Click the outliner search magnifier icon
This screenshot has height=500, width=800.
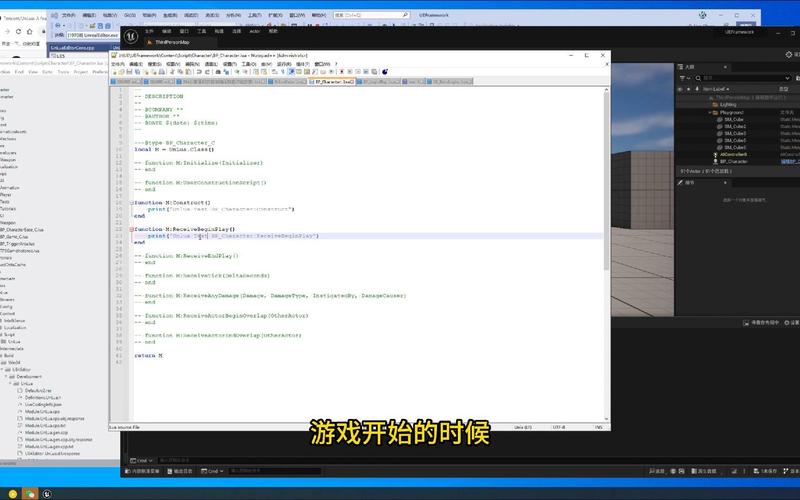[x=698, y=78]
